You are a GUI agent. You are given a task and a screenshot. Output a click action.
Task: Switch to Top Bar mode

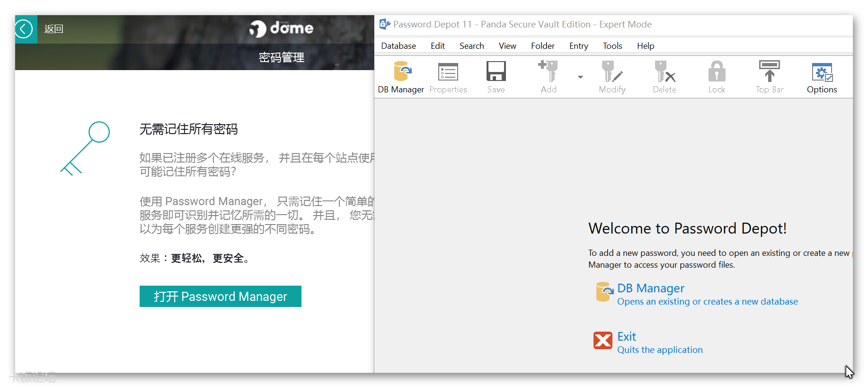point(769,77)
